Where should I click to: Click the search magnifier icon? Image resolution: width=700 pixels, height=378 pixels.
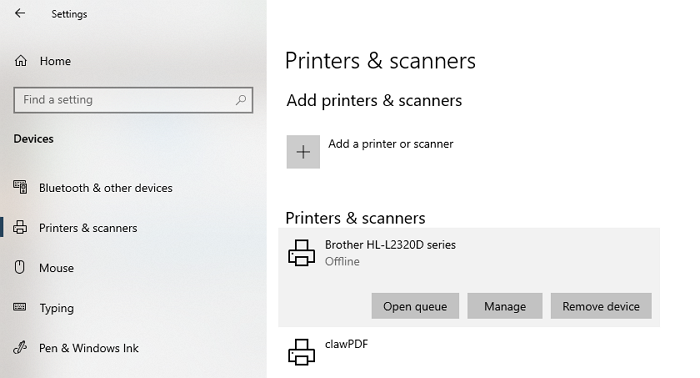pyautogui.click(x=241, y=100)
